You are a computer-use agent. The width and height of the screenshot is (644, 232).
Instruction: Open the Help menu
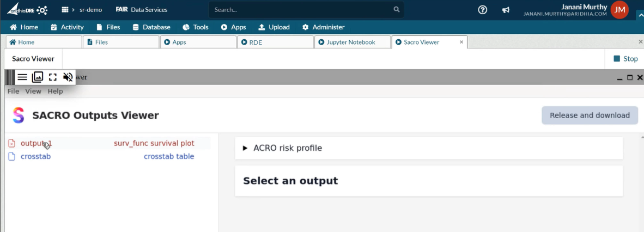(x=55, y=91)
